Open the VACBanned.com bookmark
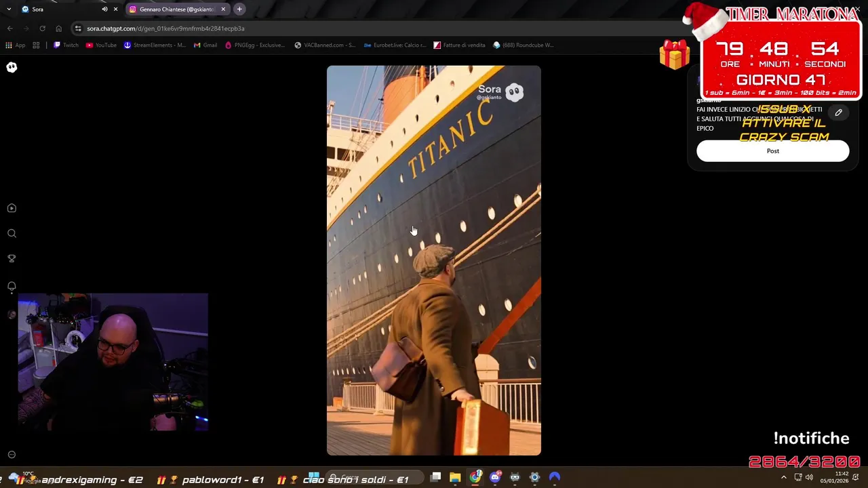 (325, 45)
